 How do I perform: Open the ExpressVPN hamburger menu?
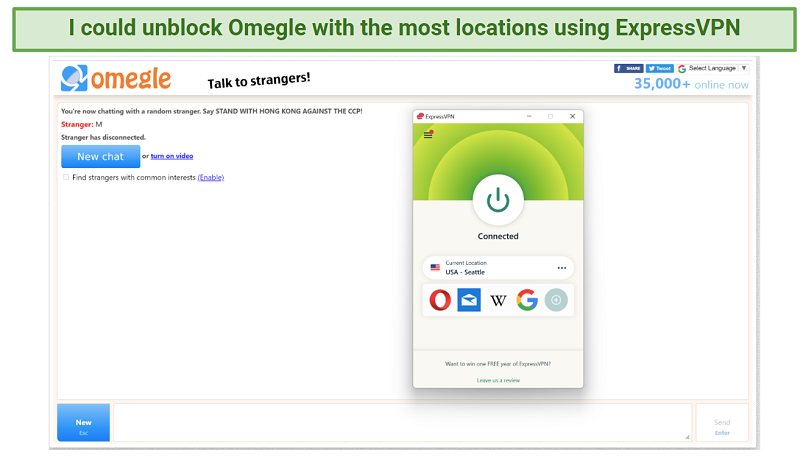428,135
